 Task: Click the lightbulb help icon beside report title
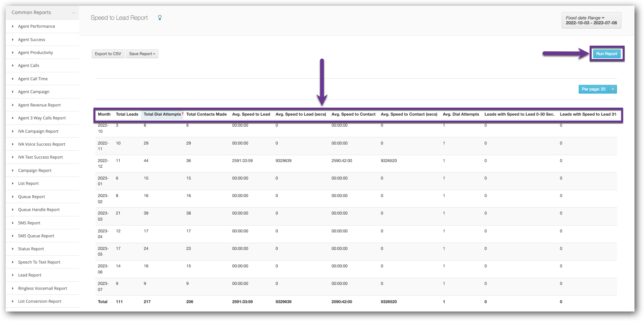(160, 17)
